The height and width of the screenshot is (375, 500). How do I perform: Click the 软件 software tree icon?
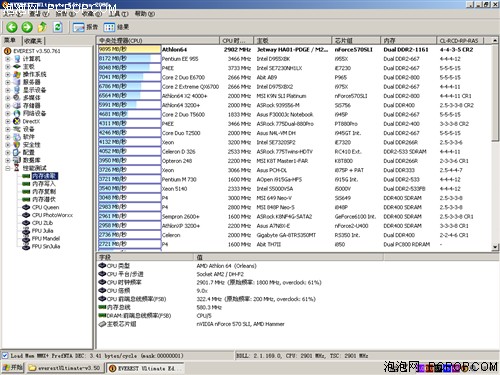(17, 137)
